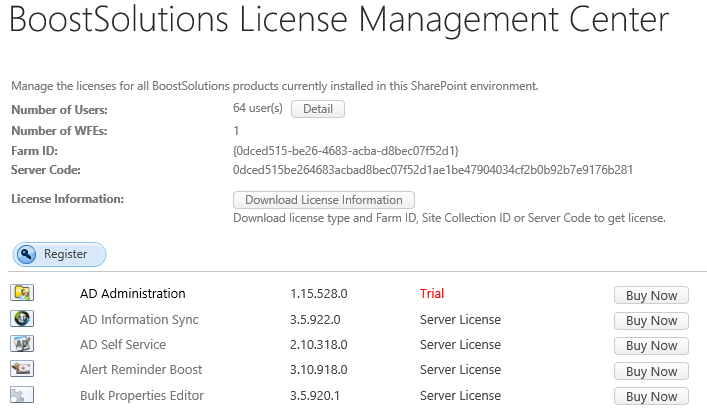Click the Register button label
This screenshot has width=707, height=411.
click(66, 254)
